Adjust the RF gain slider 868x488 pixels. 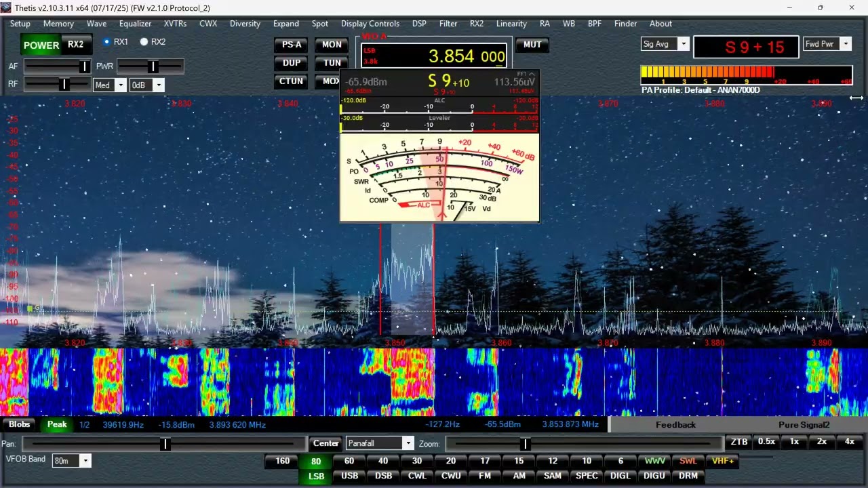57,85
